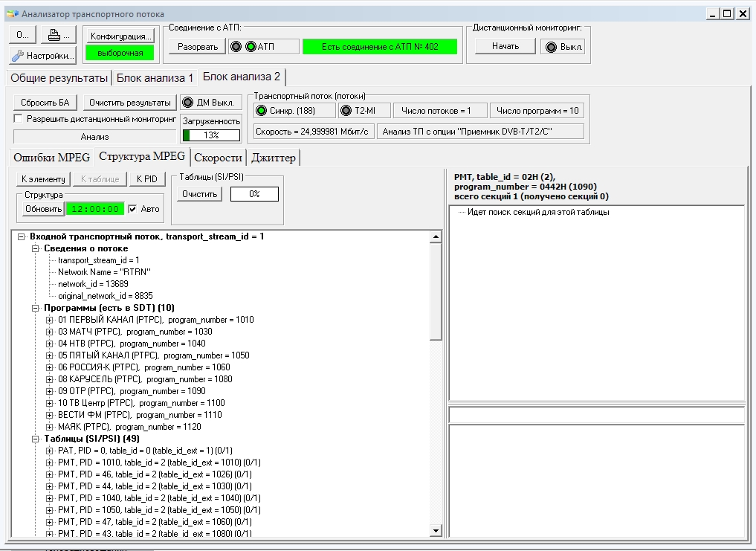Expand ВЕСТИ ФМ program node
This screenshot has height=551, width=756.
click(x=49, y=415)
